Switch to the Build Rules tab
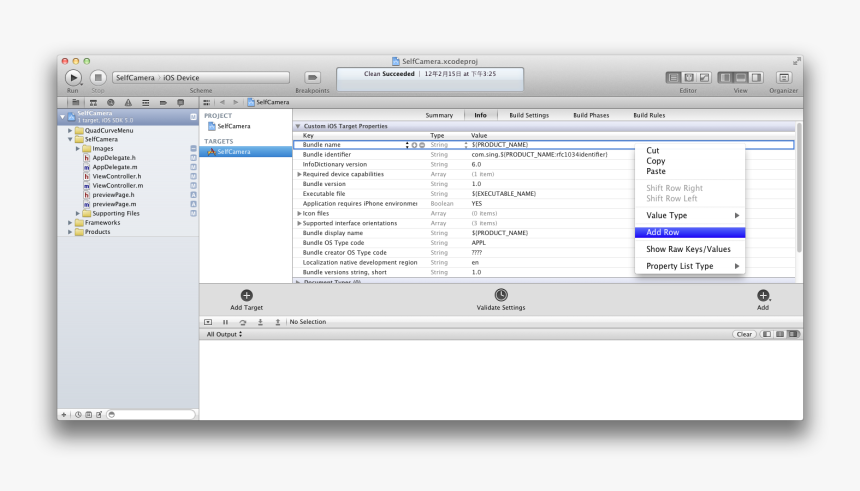The width and height of the screenshot is (860, 491). coord(649,115)
